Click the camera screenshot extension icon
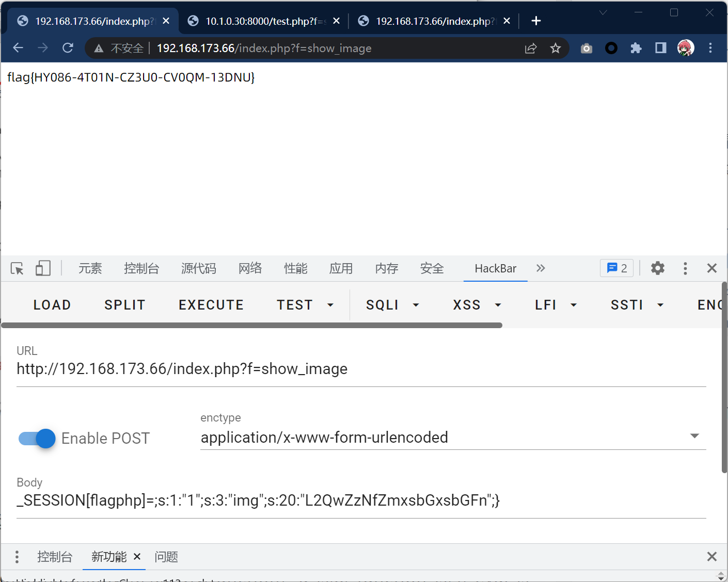Image resolution: width=728 pixels, height=582 pixels. pos(587,48)
